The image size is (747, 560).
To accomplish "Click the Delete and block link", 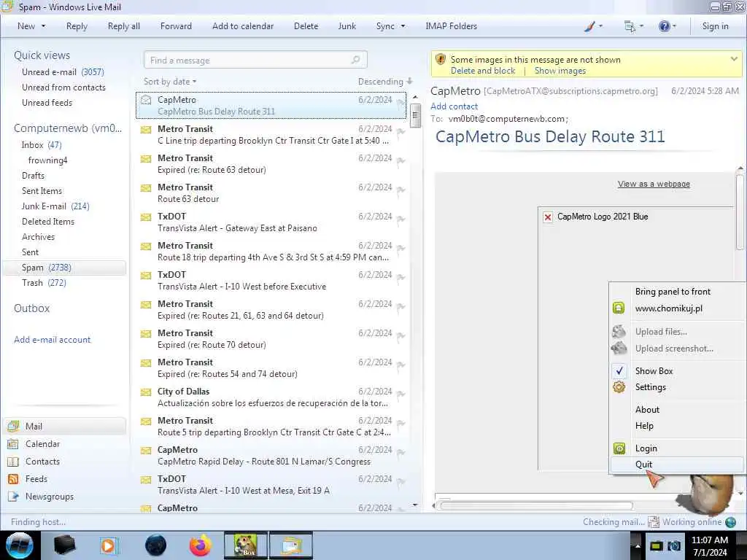I will (x=483, y=71).
